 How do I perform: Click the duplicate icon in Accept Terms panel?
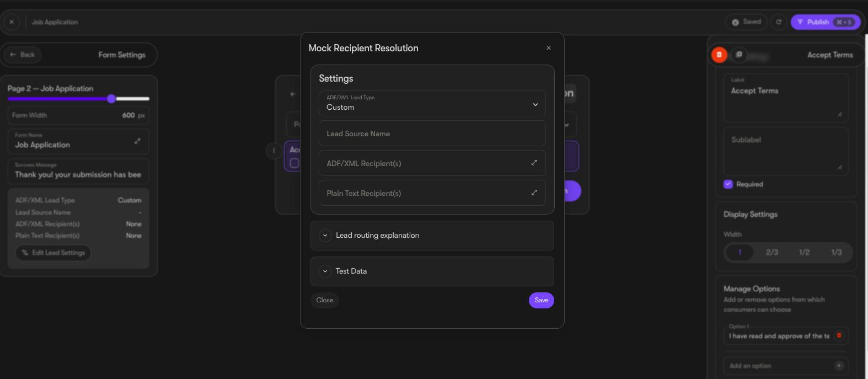coord(739,55)
